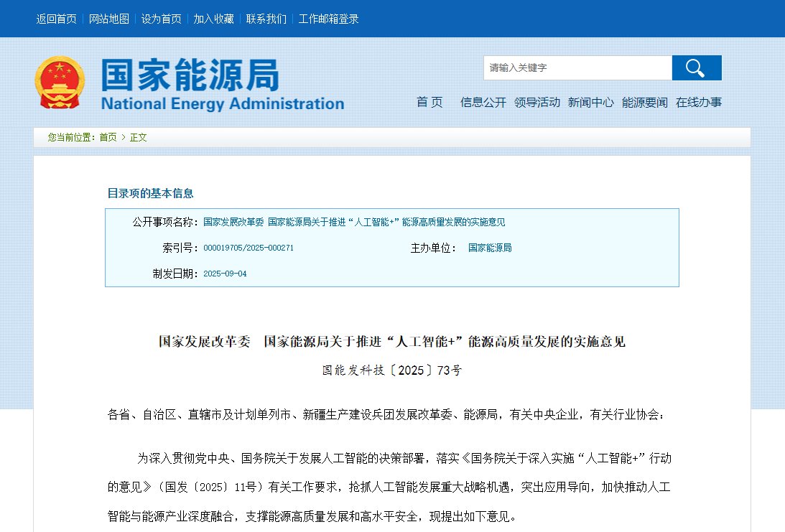Open the 国家能源局 host unit link
This screenshot has height=532, width=785.
click(489, 248)
